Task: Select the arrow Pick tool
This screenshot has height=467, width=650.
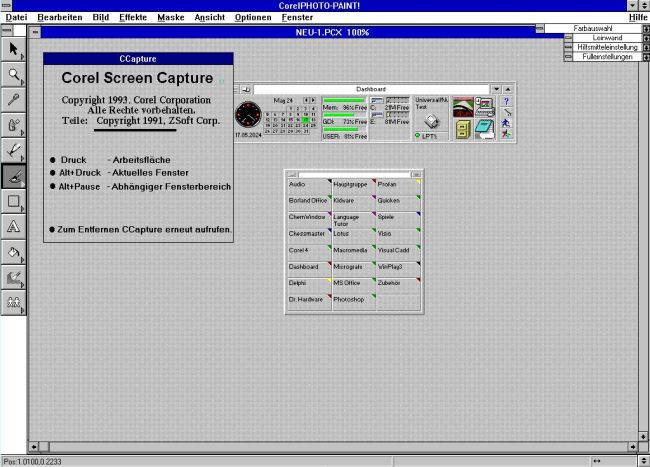Action: click(x=13, y=49)
